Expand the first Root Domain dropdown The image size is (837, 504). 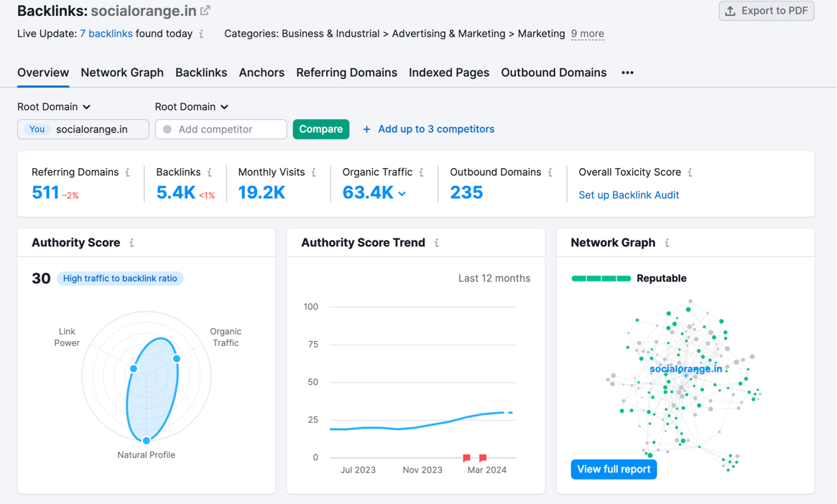tap(54, 107)
